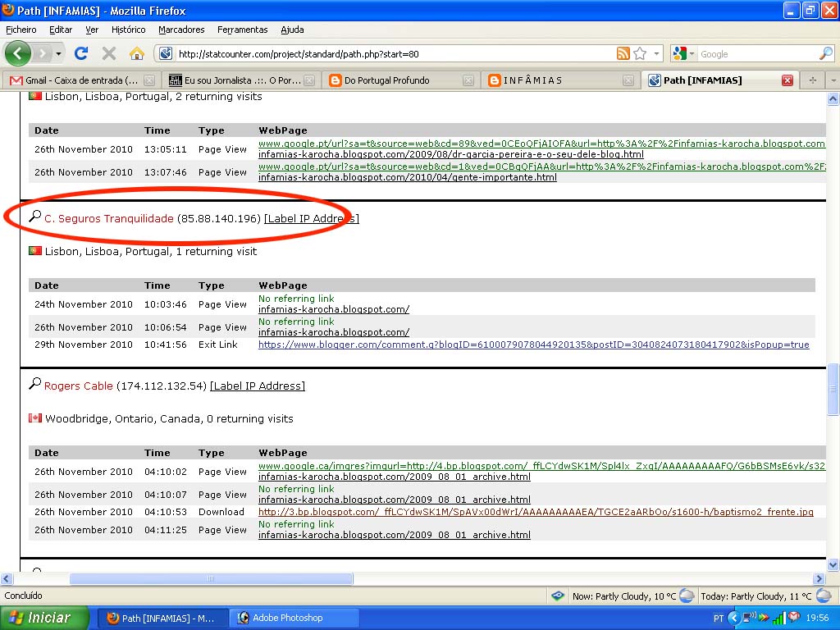This screenshot has width=840, height=630.
Task: Open the Histórico menu
Action: coord(128,30)
